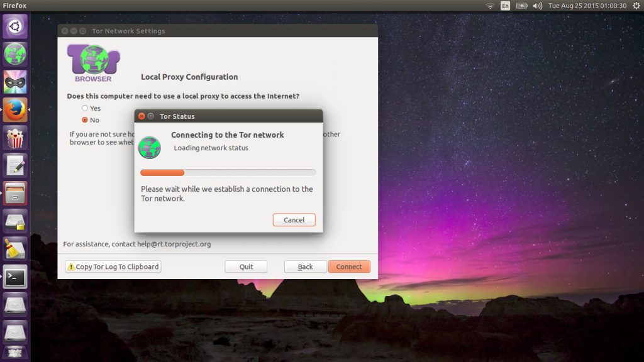Click the Tor Status title bar
Screen dimensions: 644x362
[x=228, y=116]
